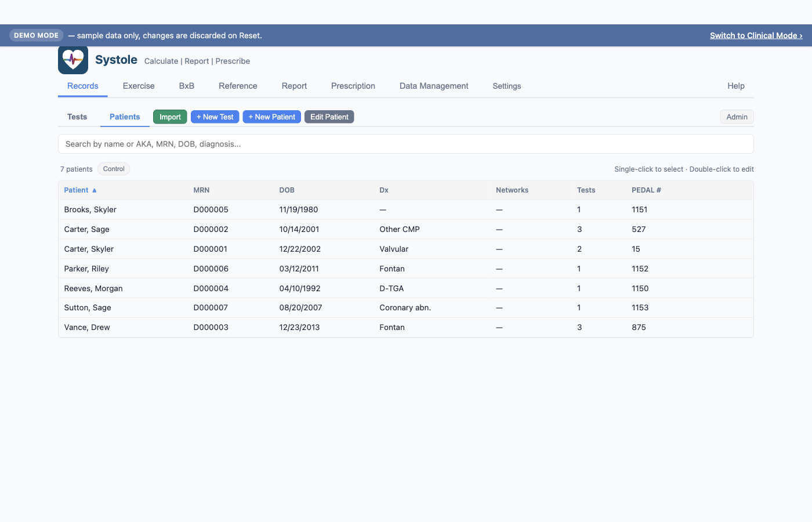Open Data Management tab
The image size is (812, 522).
(x=434, y=86)
